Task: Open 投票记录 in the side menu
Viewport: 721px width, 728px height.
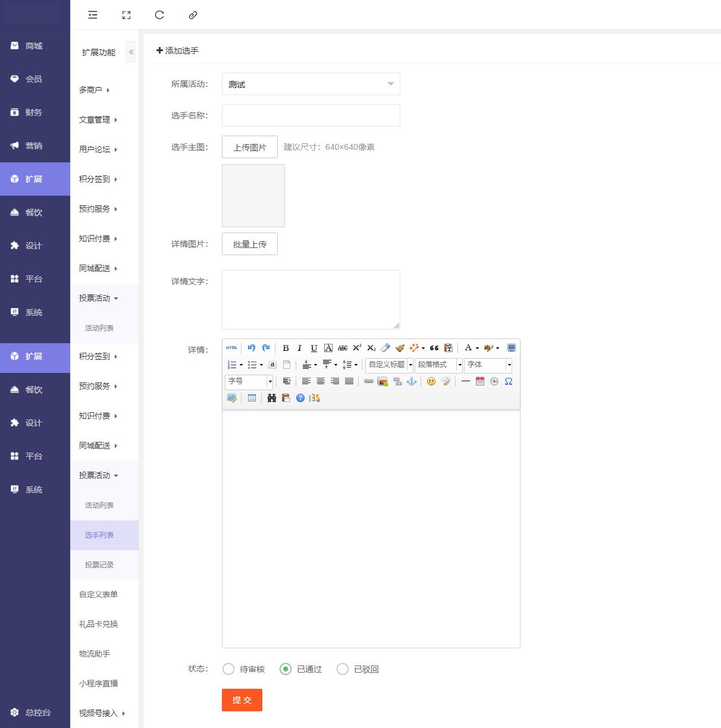Action: 99,564
